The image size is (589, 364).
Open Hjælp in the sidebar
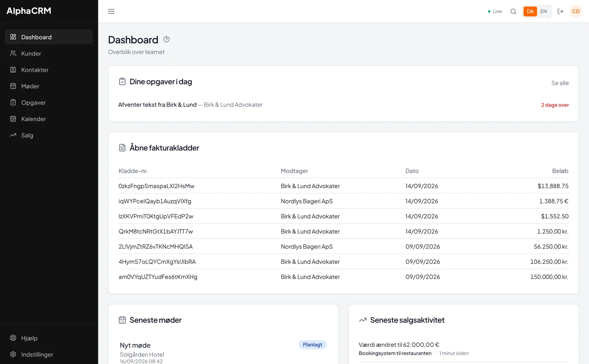click(x=49, y=338)
